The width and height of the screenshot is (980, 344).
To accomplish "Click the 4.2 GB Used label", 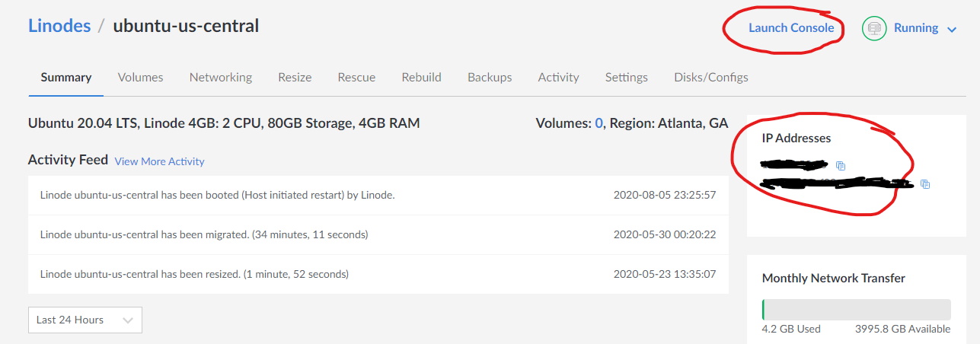I will tap(791, 329).
